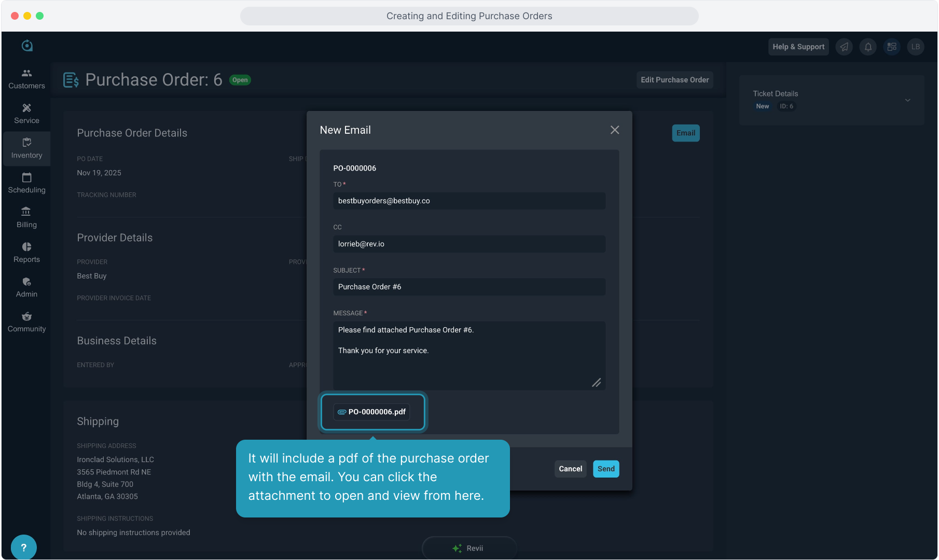
Task: Click the ID: 6 ticket tag
Action: [786, 106]
